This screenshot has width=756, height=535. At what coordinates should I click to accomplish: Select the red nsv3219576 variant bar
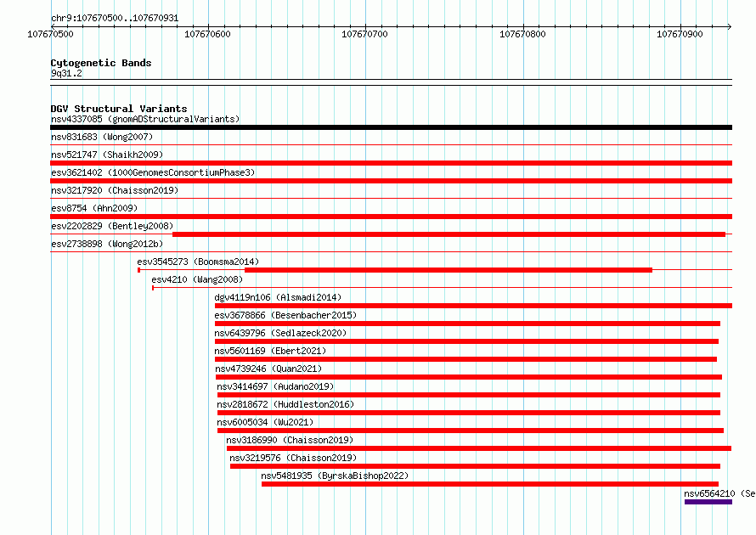pos(475,466)
